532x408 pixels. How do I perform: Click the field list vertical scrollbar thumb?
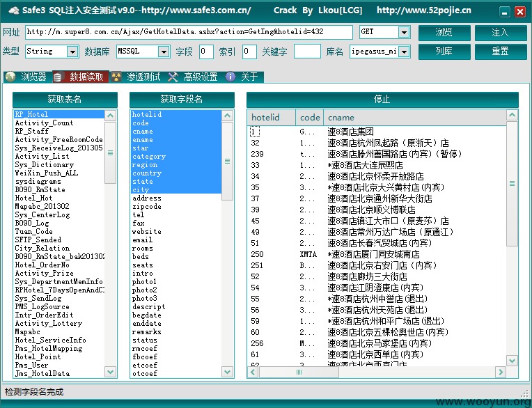pos(227,161)
